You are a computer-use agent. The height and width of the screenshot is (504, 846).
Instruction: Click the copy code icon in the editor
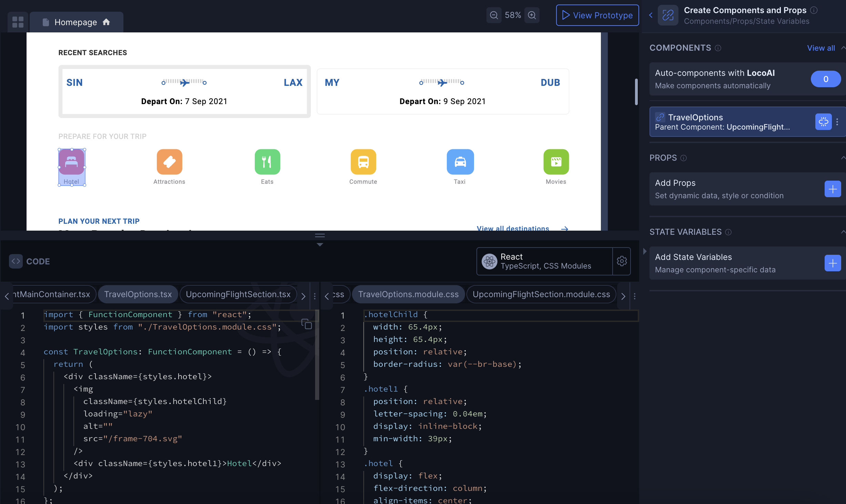pos(306,324)
